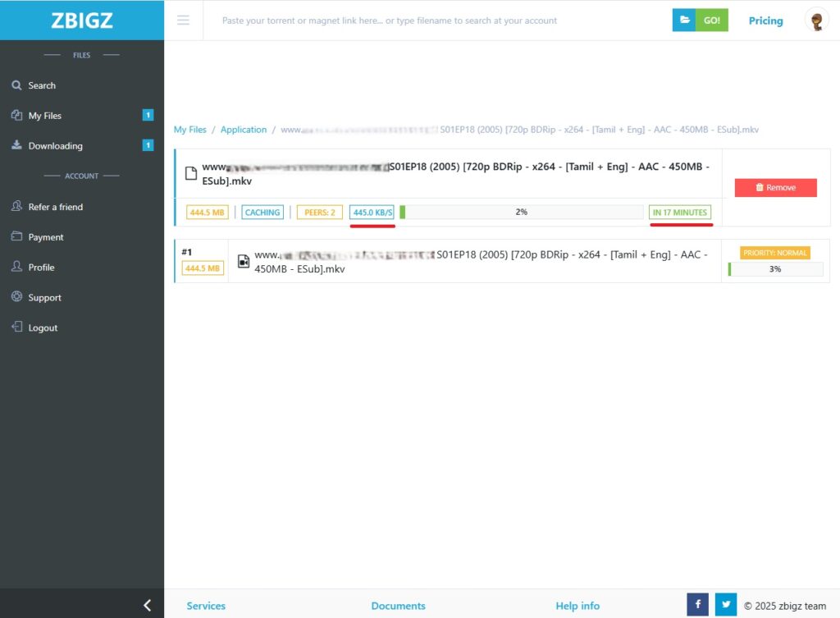Viewport: 840px width, 618px height.
Task: Open the user avatar profile icon
Action: coord(816,21)
